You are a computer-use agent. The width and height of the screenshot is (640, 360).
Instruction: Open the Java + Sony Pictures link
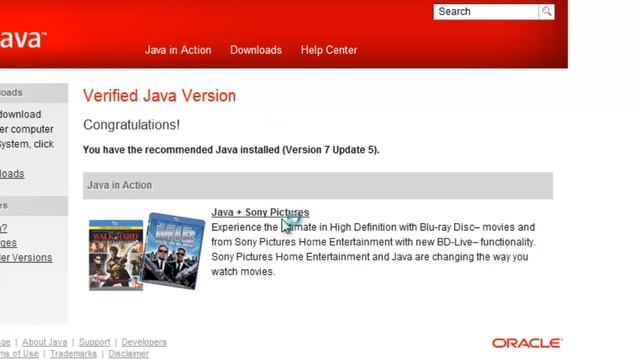pos(260,212)
